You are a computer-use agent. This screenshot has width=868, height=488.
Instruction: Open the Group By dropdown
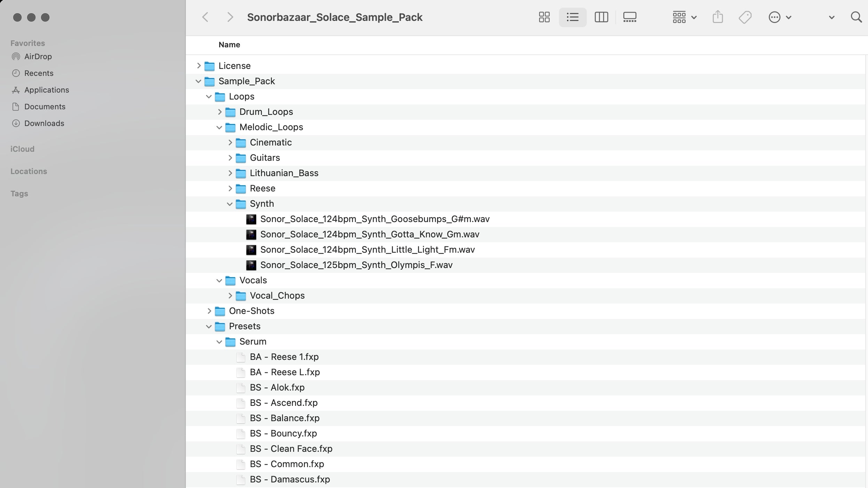click(684, 17)
